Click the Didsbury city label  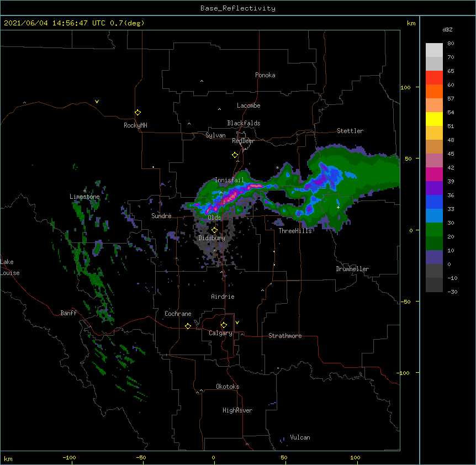coord(211,238)
